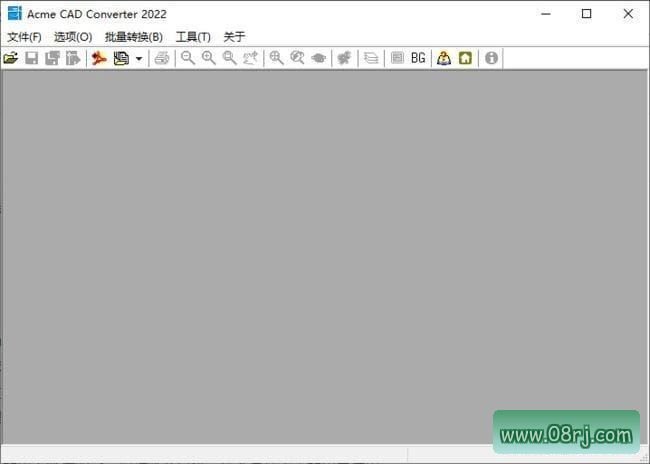Click the zoom previous magnifier icon
The width and height of the screenshot is (650, 464).
pyautogui.click(x=297, y=58)
